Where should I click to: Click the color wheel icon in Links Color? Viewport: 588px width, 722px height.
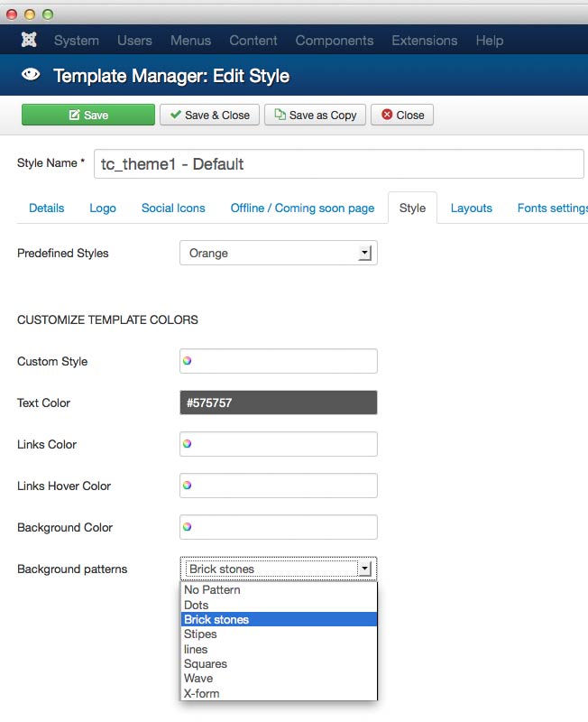pyautogui.click(x=188, y=444)
